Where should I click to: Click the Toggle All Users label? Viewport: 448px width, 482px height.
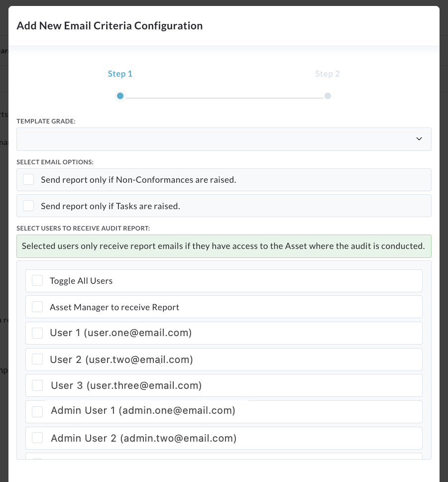tap(81, 281)
